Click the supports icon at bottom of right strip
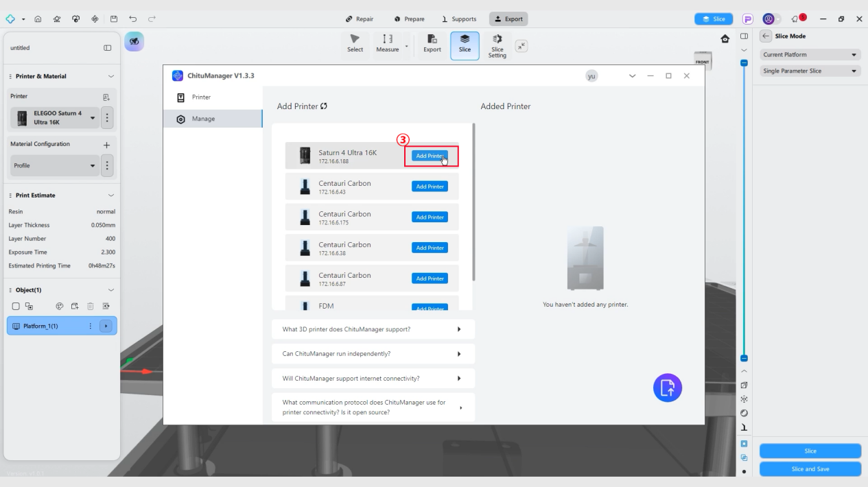This screenshot has height=487, width=868. [x=744, y=428]
